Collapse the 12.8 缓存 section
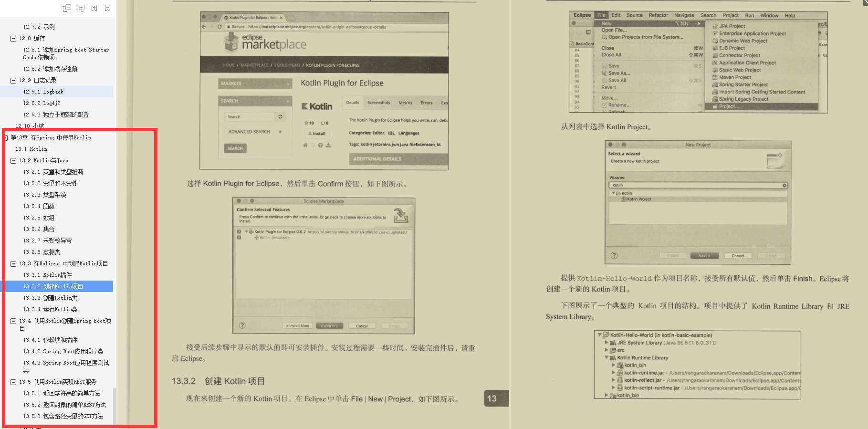 point(13,38)
